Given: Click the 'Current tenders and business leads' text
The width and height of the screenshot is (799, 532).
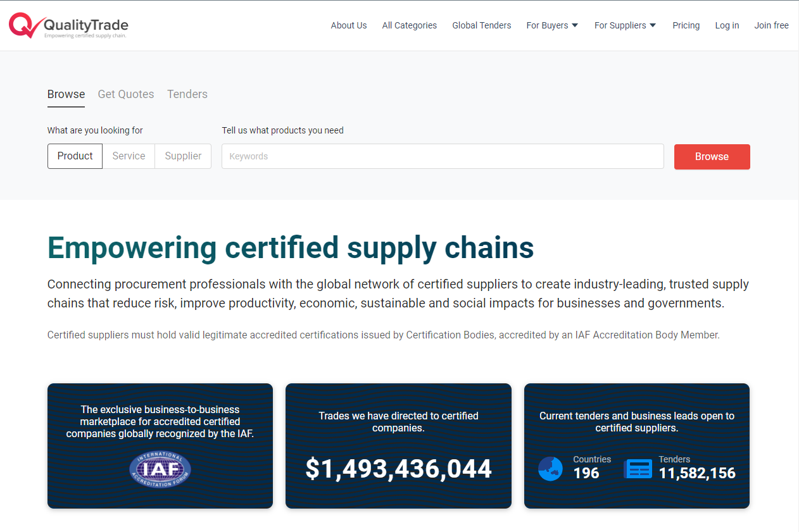Looking at the screenshot, I should coord(637,422).
